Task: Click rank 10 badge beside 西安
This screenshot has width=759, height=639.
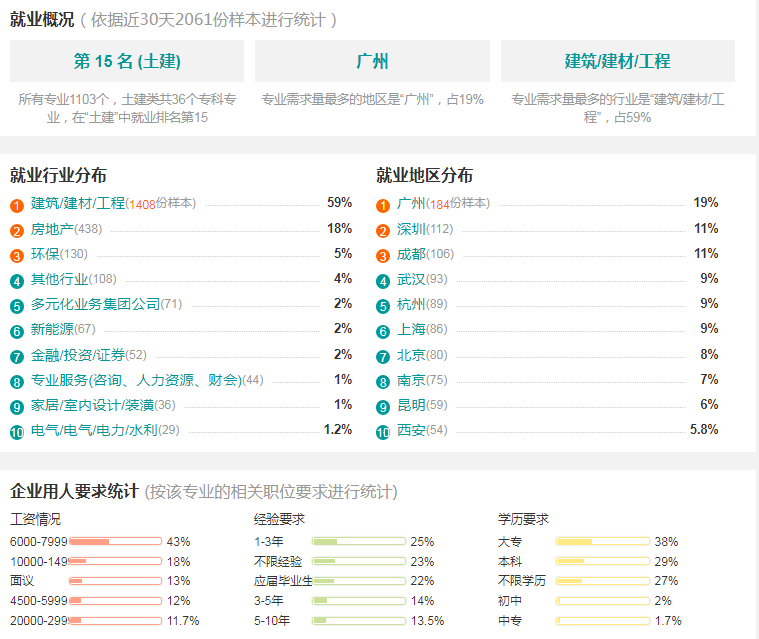Action: coord(383,432)
